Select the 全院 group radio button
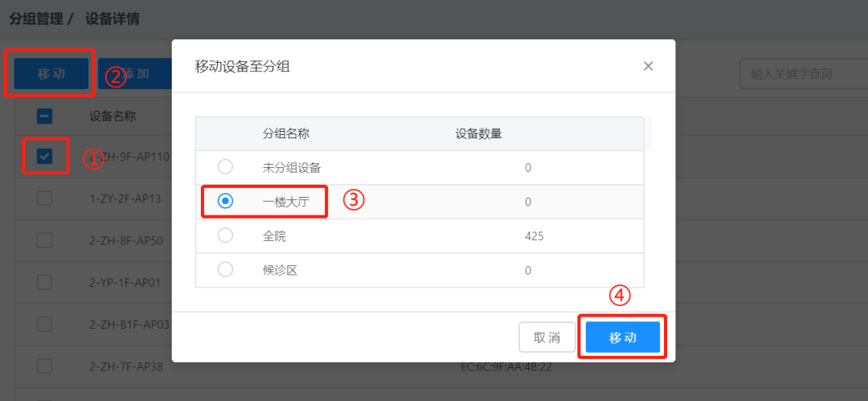Screen dimensions: 868x401 (x=225, y=235)
